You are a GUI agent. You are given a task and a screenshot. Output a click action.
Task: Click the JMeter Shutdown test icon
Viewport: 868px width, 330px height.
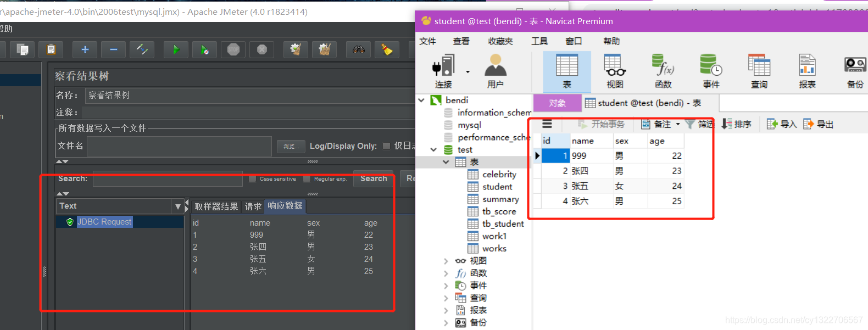(x=262, y=50)
